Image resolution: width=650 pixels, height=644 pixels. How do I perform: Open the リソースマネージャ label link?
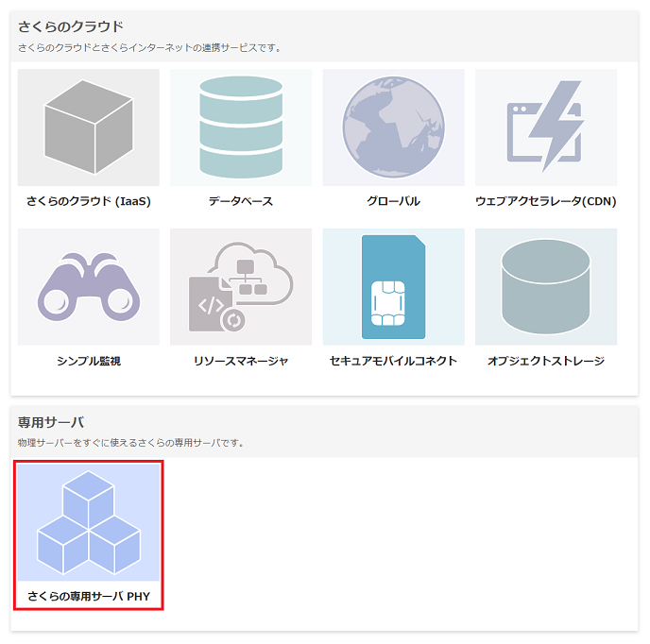[241, 361]
